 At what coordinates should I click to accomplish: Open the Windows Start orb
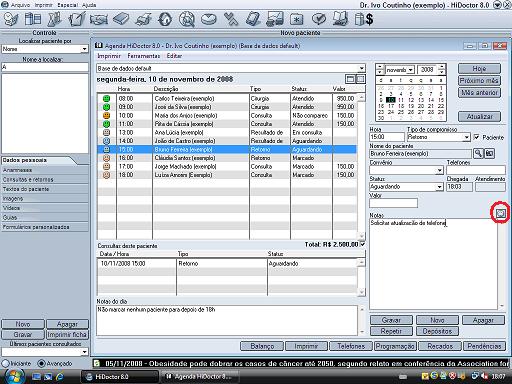14,376
